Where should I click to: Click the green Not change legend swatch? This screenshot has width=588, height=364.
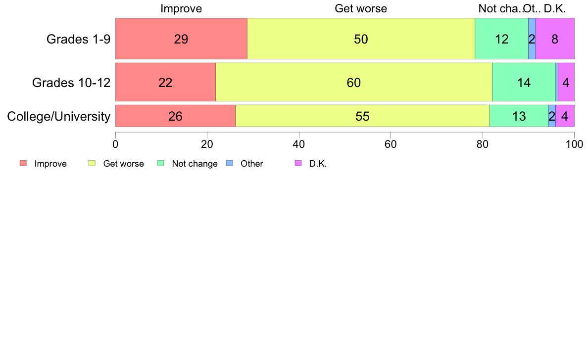(x=161, y=163)
